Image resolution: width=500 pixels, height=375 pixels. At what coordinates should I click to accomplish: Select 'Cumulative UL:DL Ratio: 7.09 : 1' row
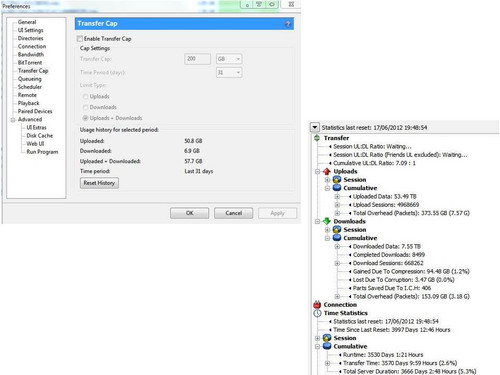[374, 163]
